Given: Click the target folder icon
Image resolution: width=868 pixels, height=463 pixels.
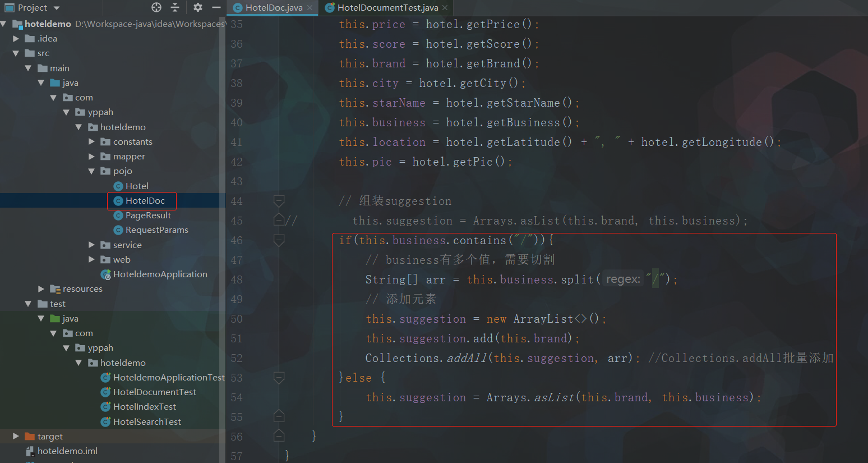Looking at the screenshot, I should pyautogui.click(x=30, y=436).
